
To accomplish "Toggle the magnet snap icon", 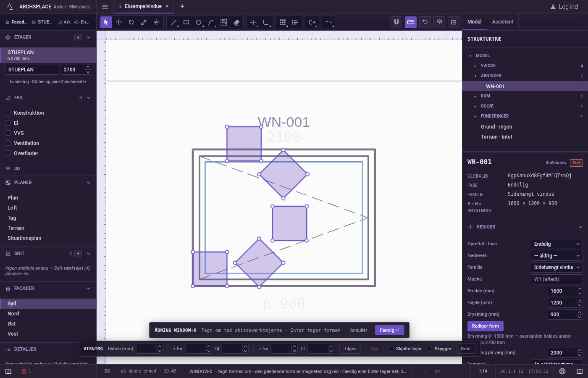I will (x=396, y=22).
